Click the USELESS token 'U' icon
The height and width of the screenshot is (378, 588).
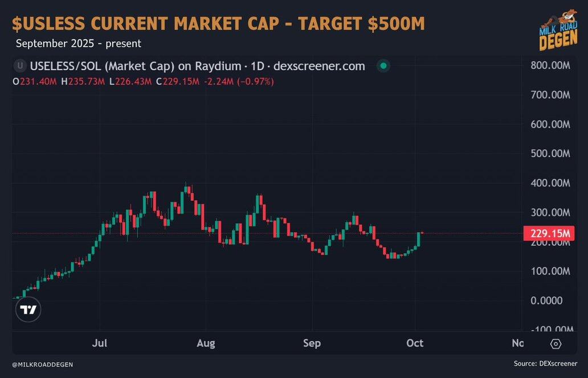21,66
